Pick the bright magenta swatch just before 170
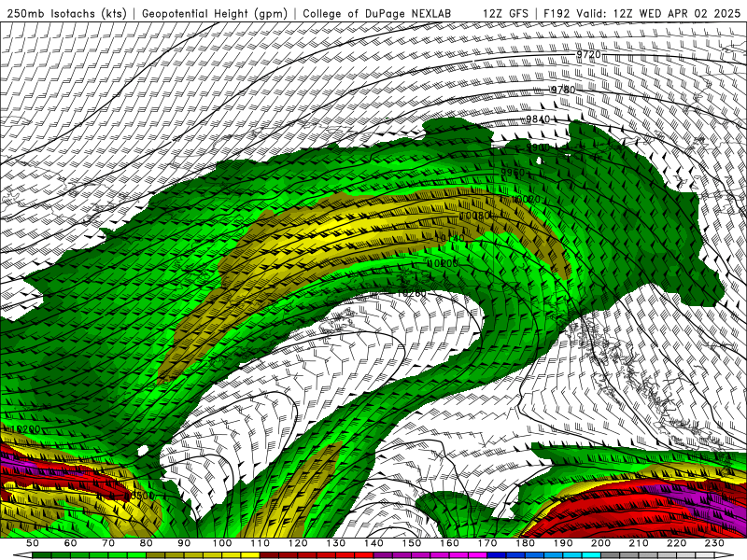The height and width of the screenshot is (560, 747). click(478, 555)
